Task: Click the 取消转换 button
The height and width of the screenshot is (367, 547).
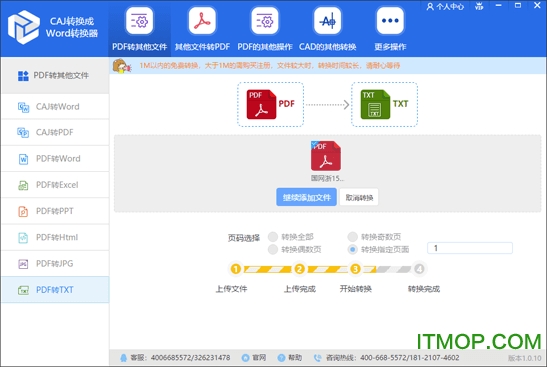Action: 359,197
